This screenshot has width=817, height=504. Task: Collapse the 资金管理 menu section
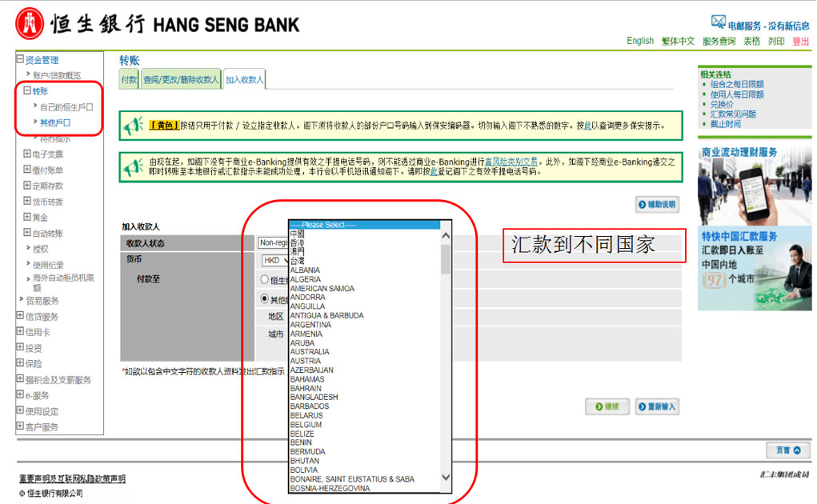click(x=20, y=60)
